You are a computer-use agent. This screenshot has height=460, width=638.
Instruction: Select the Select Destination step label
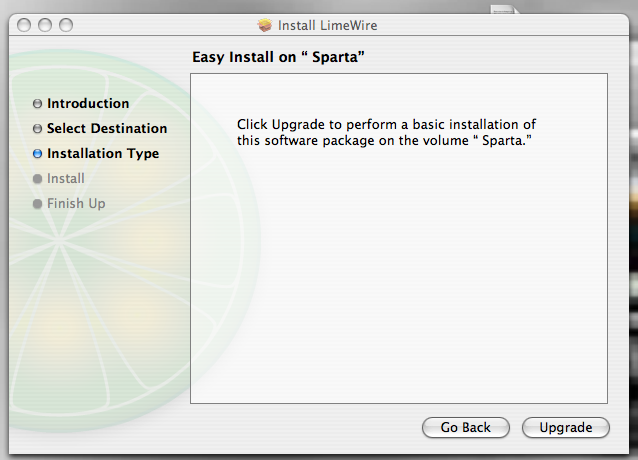[107, 129]
